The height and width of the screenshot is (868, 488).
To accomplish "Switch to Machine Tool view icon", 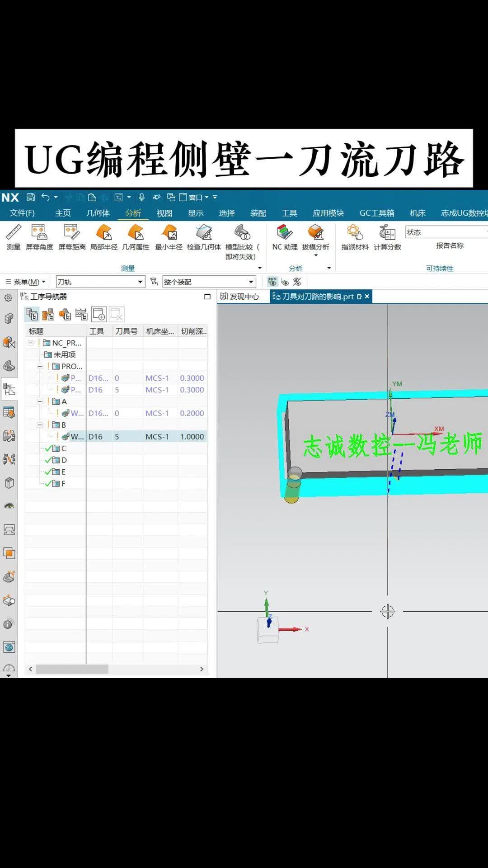I will (48, 314).
